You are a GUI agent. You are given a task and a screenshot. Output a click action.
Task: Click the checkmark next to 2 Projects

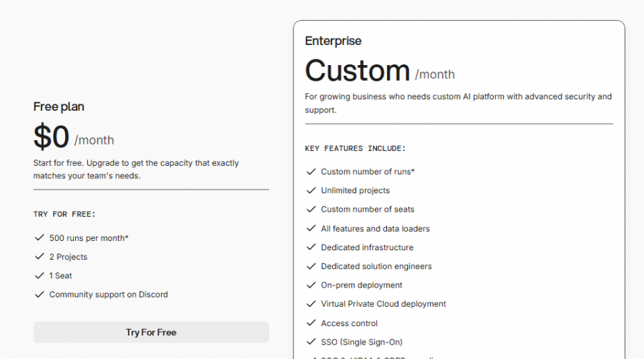click(x=39, y=257)
